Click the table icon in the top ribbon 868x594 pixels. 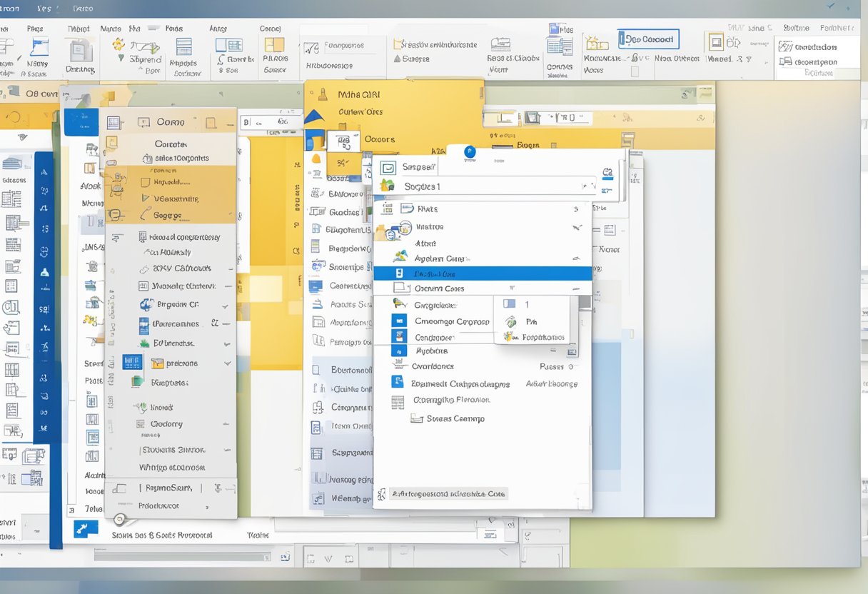pyautogui.click(x=183, y=47)
